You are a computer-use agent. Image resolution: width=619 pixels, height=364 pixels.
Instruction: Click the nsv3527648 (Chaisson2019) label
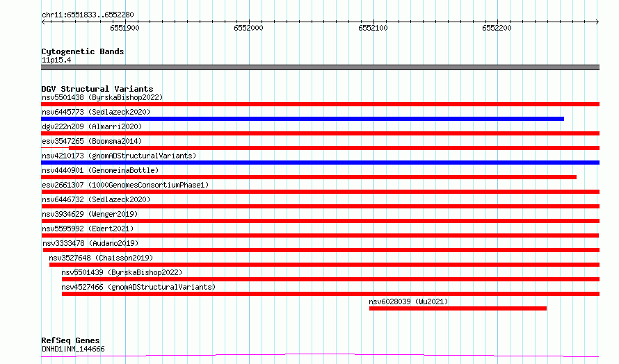[101, 258]
